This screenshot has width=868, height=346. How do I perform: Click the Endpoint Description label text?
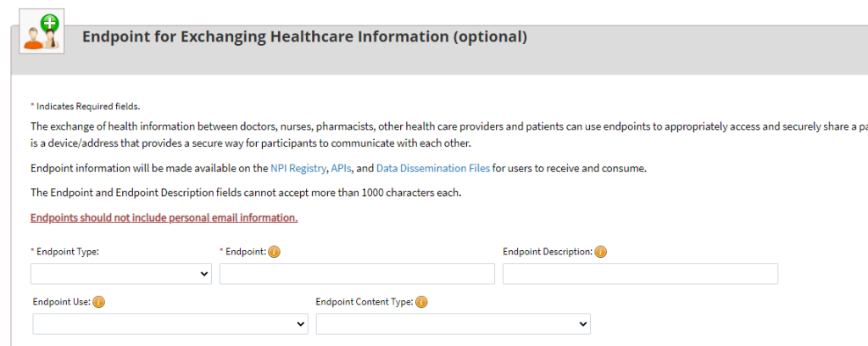coord(547,252)
